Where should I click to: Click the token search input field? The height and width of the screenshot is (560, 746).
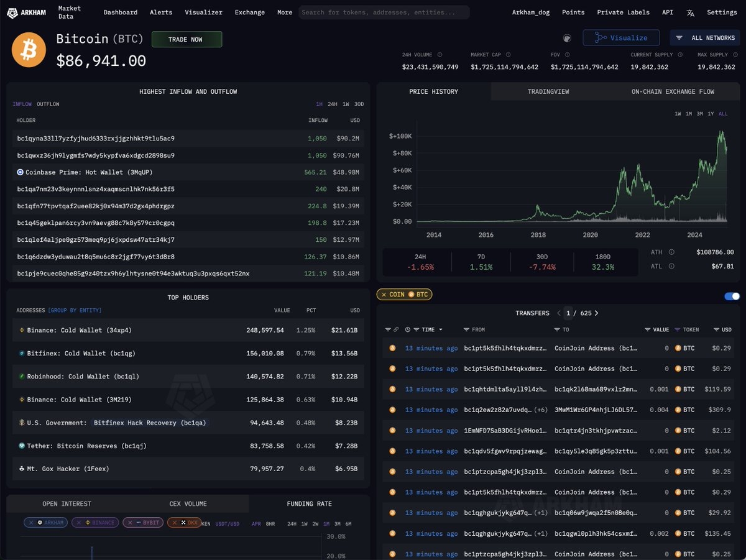pyautogui.click(x=384, y=12)
